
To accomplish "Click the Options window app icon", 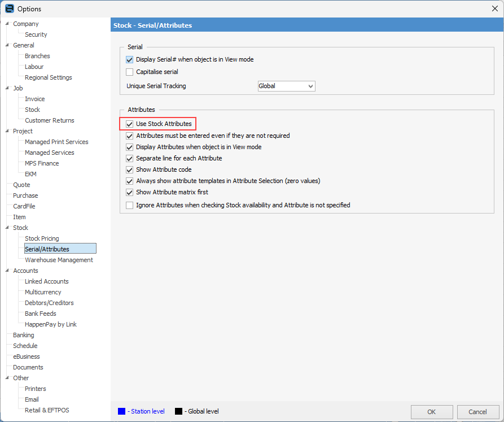I will click(9, 8).
